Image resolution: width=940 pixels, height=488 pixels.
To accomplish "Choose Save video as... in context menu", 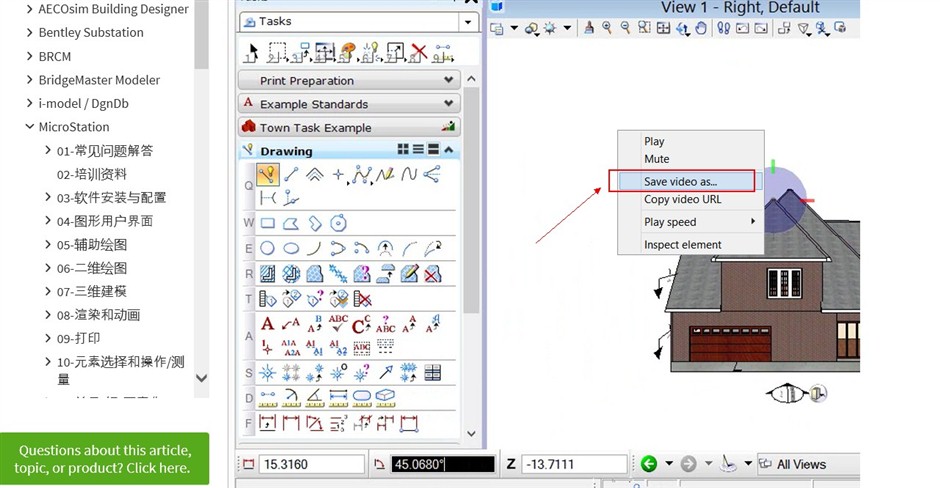I will [x=691, y=181].
